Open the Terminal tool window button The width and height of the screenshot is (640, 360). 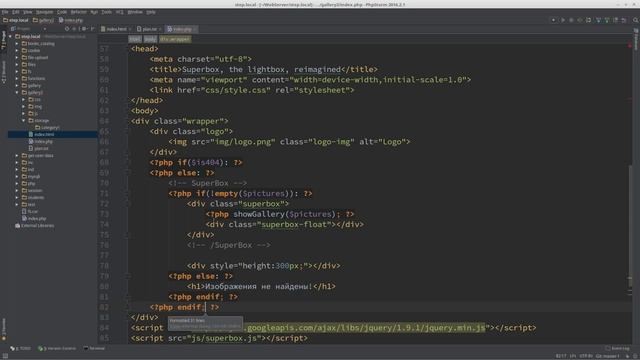point(94,348)
